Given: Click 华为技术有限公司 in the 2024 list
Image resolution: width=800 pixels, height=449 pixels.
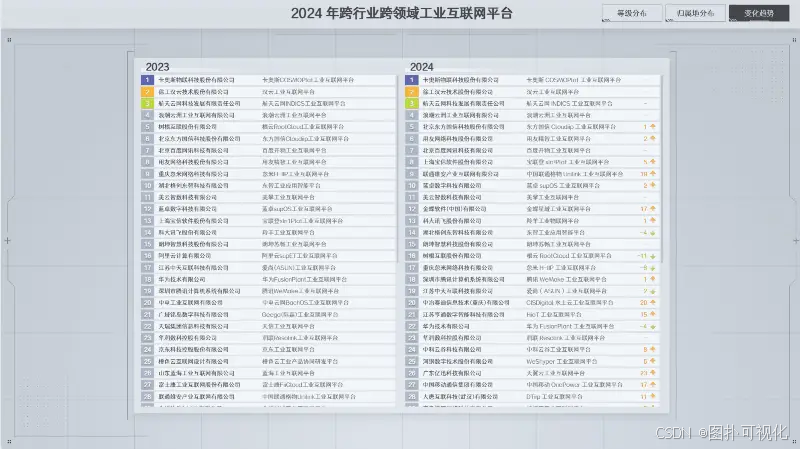Looking at the screenshot, I should 446,326.
